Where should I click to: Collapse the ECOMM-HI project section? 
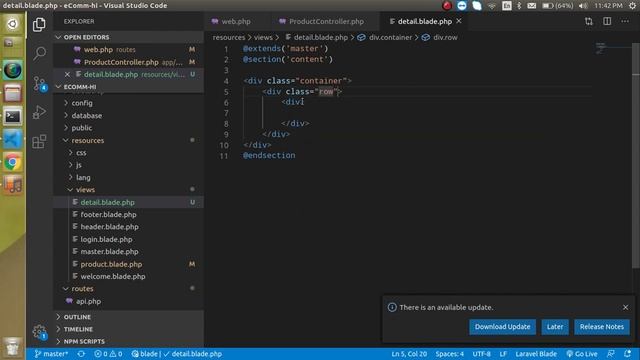pos(129,87)
